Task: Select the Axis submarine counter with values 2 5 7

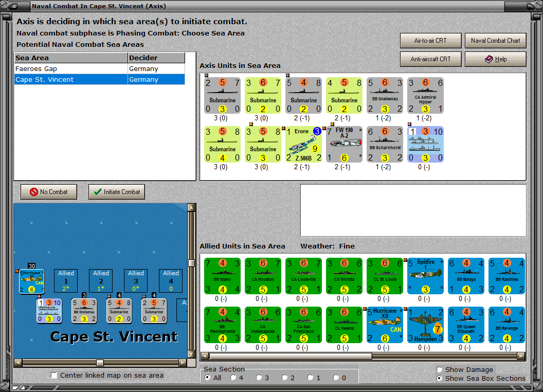Action: click(x=222, y=95)
